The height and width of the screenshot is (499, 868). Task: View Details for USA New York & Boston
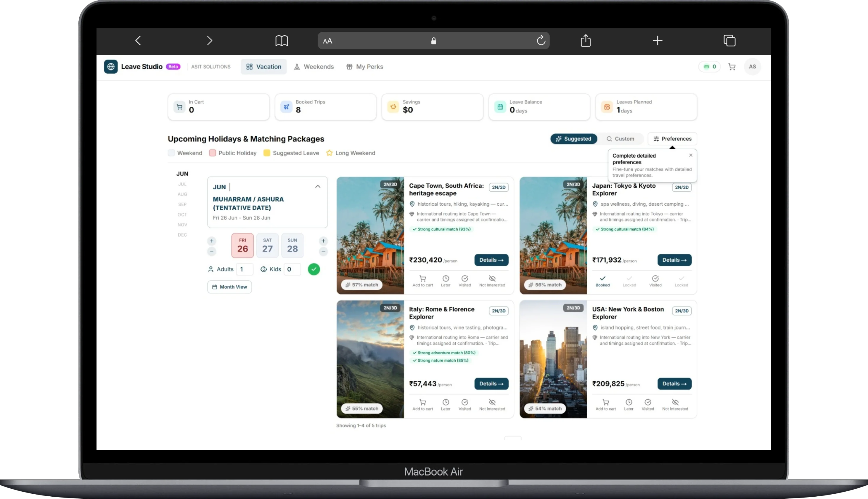coord(674,384)
